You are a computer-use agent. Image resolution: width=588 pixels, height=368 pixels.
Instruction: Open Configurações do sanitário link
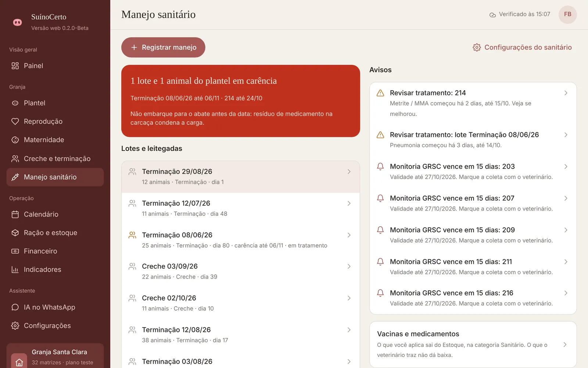[522, 47]
